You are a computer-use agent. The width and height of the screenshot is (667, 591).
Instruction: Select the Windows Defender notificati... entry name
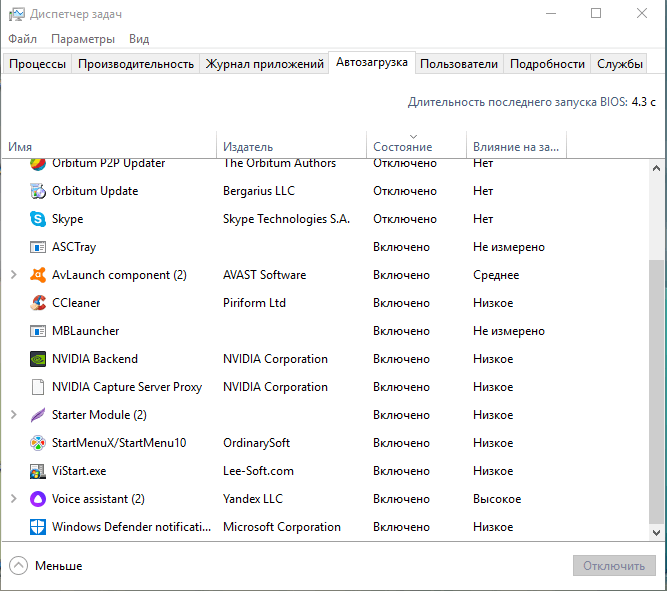click(131, 527)
